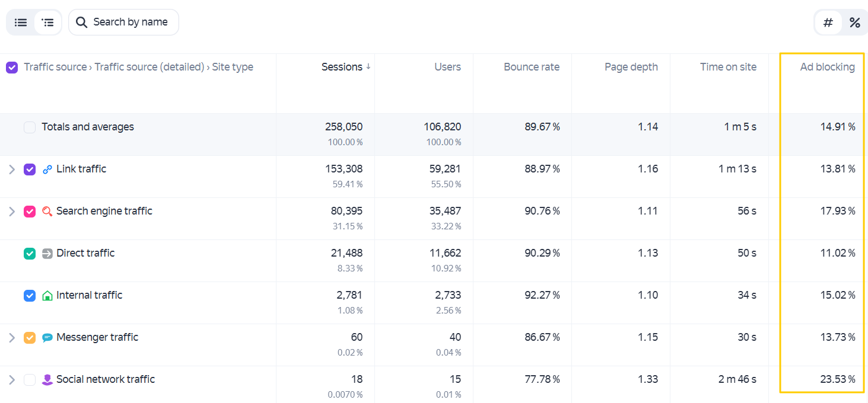
Task: Switch to tree list view icon
Action: coord(48,23)
